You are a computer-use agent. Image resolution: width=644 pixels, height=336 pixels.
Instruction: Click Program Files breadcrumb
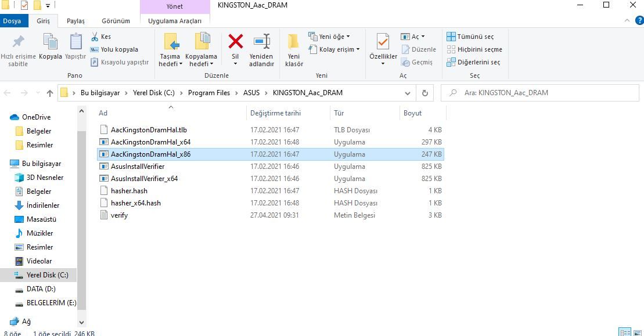pyautogui.click(x=209, y=93)
